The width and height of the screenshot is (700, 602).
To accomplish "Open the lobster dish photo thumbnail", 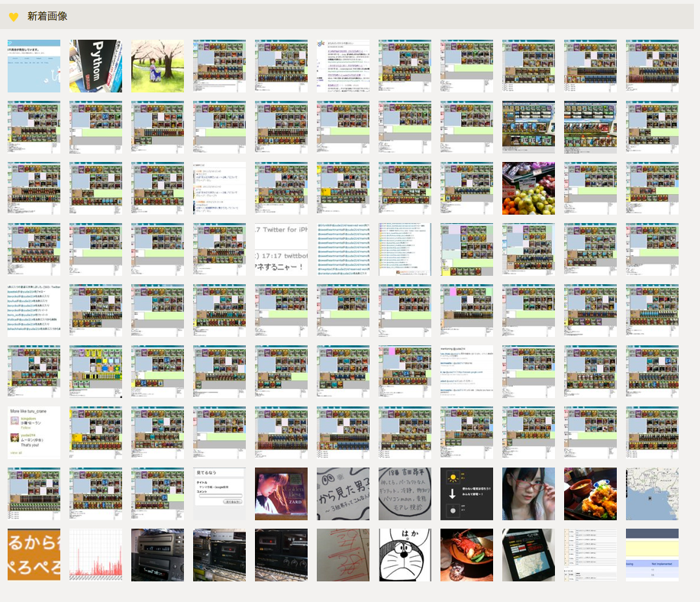I will point(466,555).
